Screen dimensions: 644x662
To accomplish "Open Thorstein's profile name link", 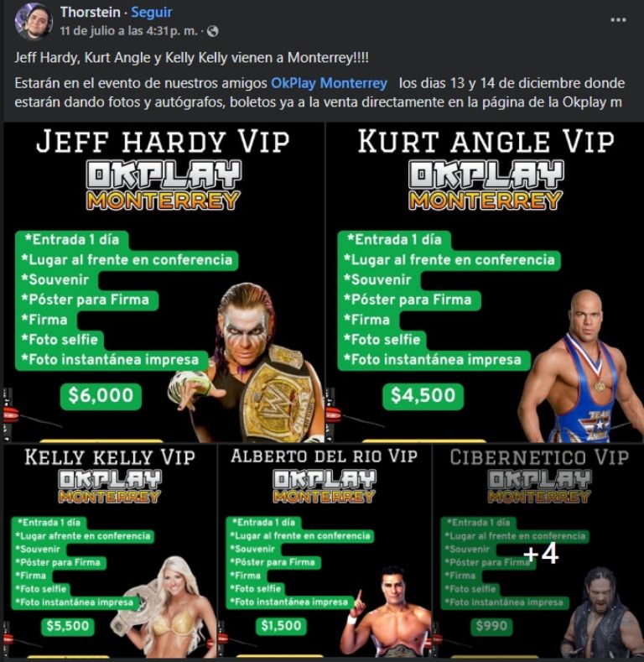I will [91, 13].
